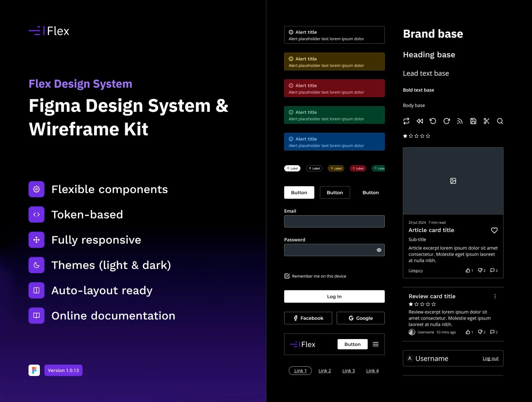Open the Link 3 tab
Screen dimensions: 532x402
348,371
